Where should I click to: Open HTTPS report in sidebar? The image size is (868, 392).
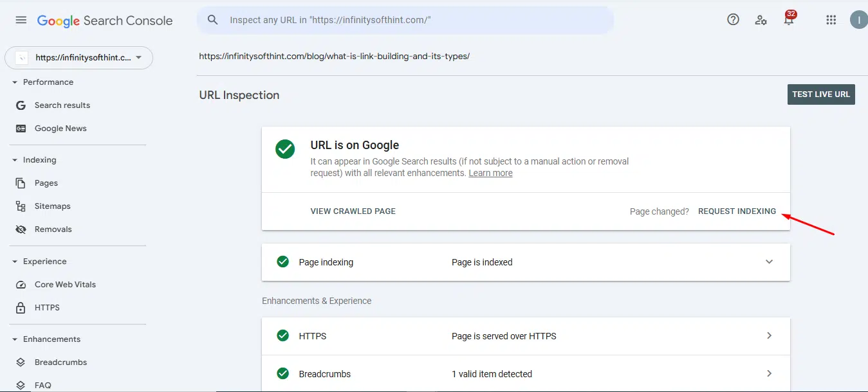47,308
